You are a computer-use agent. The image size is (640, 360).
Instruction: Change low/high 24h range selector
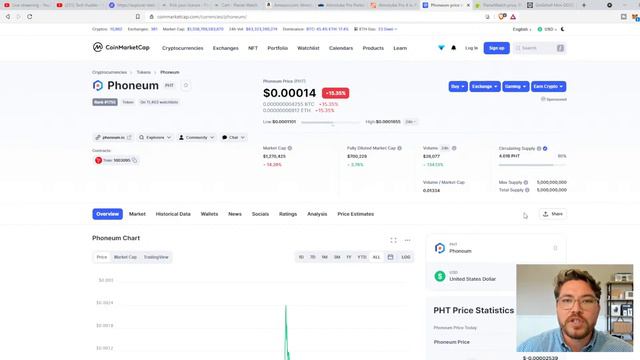click(410, 122)
